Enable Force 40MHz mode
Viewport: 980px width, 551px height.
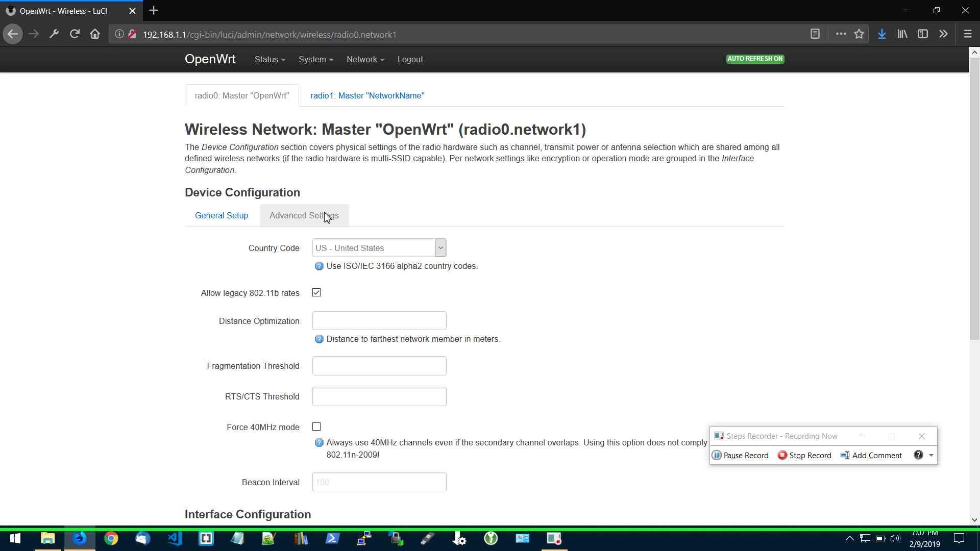coord(316,427)
